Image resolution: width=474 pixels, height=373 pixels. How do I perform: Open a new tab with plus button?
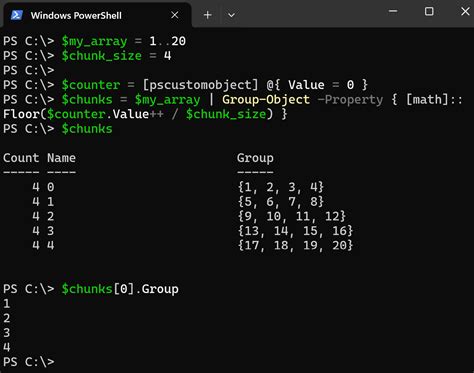[207, 15]
